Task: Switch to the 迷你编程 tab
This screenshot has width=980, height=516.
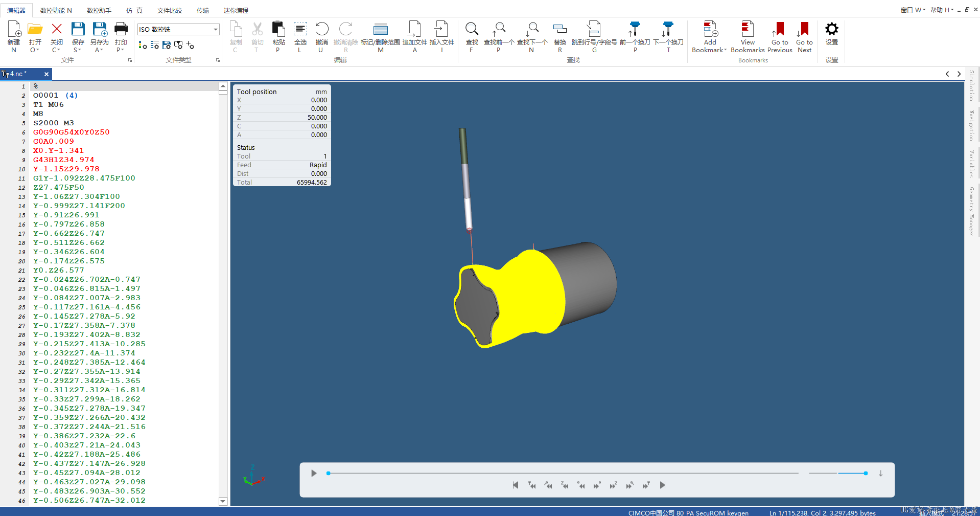Action: click(x=236, y=10)
